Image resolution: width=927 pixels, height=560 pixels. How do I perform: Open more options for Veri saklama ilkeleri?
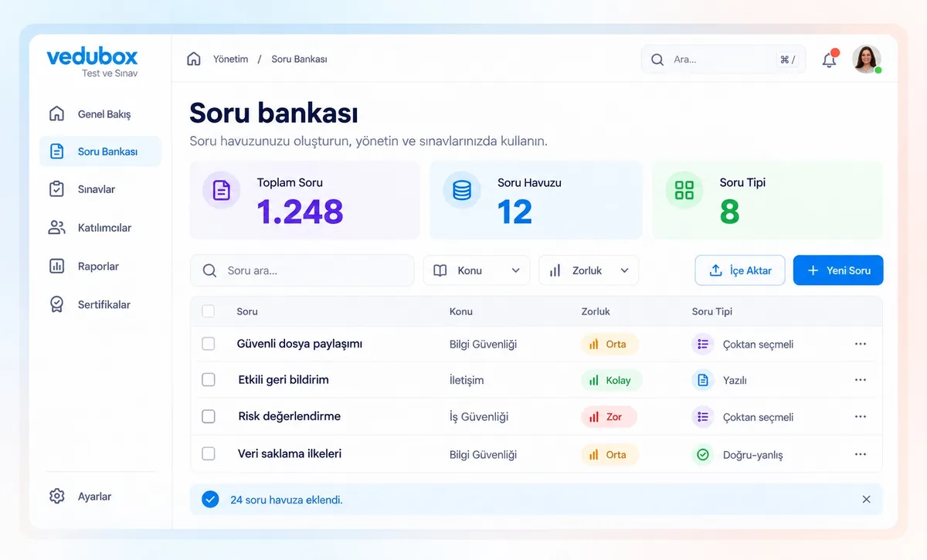click(x=861, y=455)
